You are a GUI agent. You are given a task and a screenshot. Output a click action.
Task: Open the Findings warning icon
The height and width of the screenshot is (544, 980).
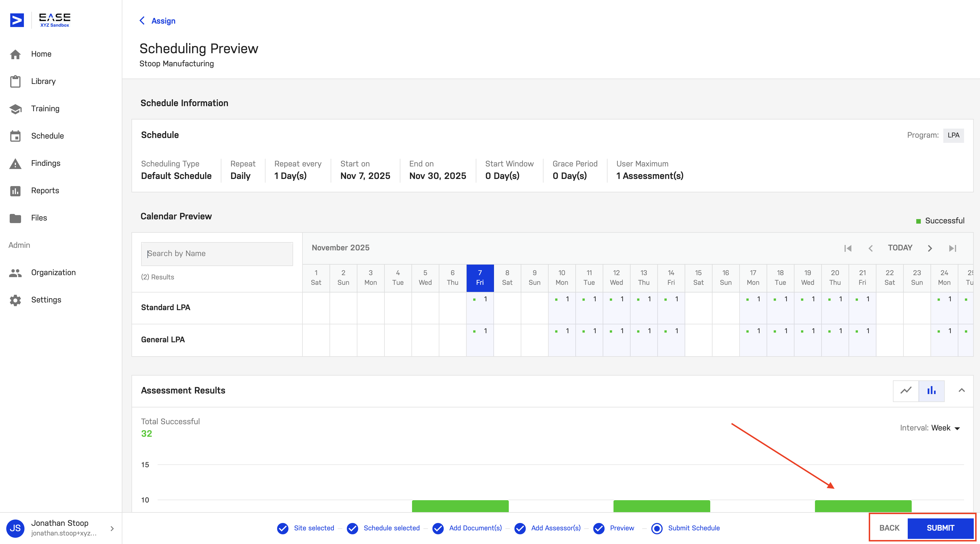tap(15, 163)
